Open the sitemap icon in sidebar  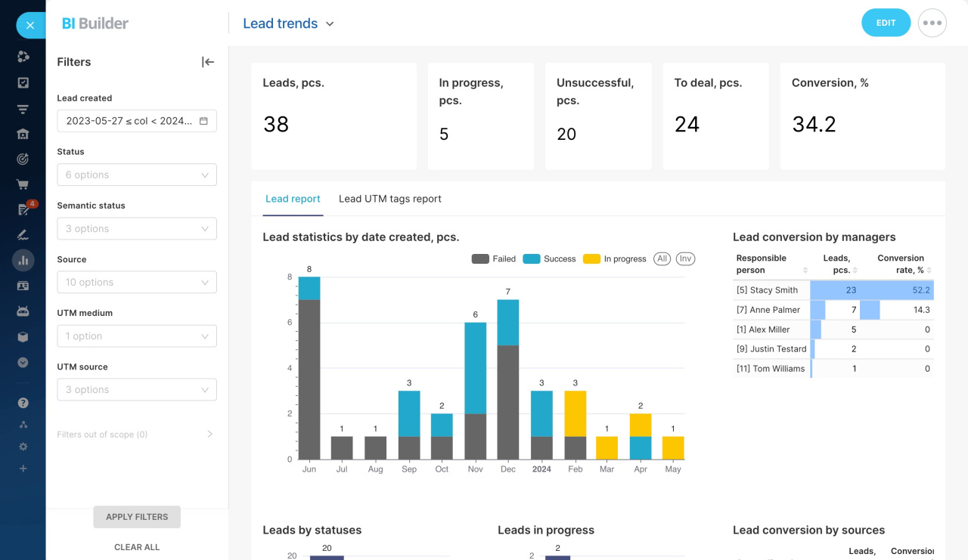[23, 425]
